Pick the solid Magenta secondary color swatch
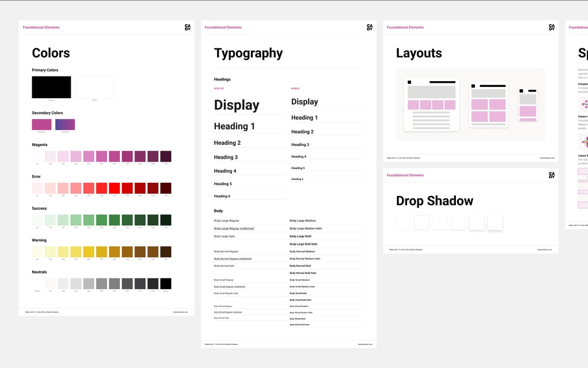Screen dimensions: 588x368 (x=41, y=124)
